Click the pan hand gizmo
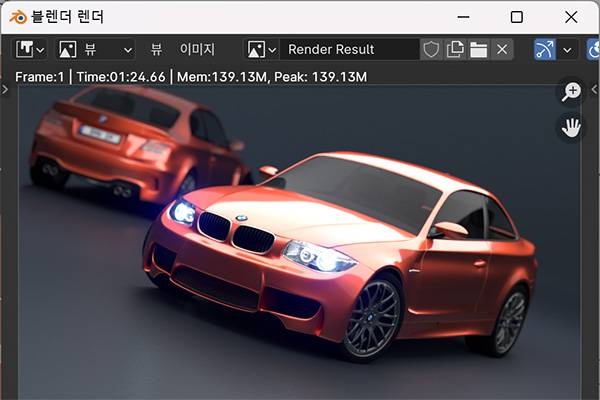Viewport: 600px width, 400px height. tap(571, 127)
